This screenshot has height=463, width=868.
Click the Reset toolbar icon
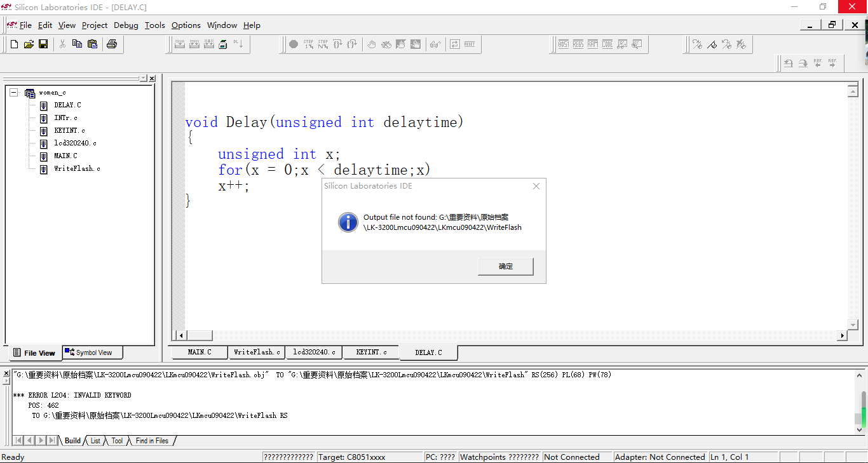coord(470,44)
